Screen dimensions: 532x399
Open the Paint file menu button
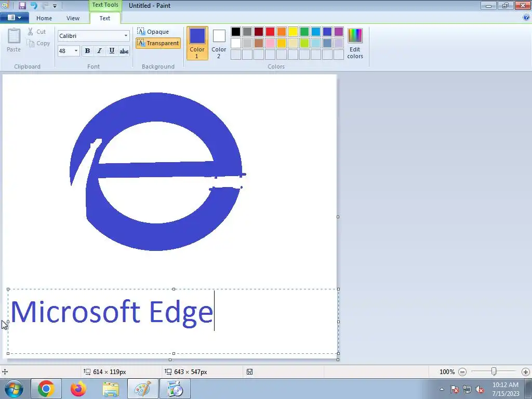14,18
